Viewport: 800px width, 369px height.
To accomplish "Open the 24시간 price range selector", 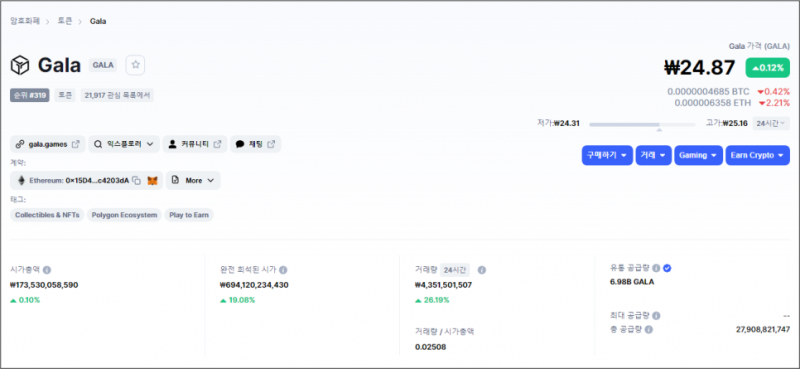I will coord(771,123).
